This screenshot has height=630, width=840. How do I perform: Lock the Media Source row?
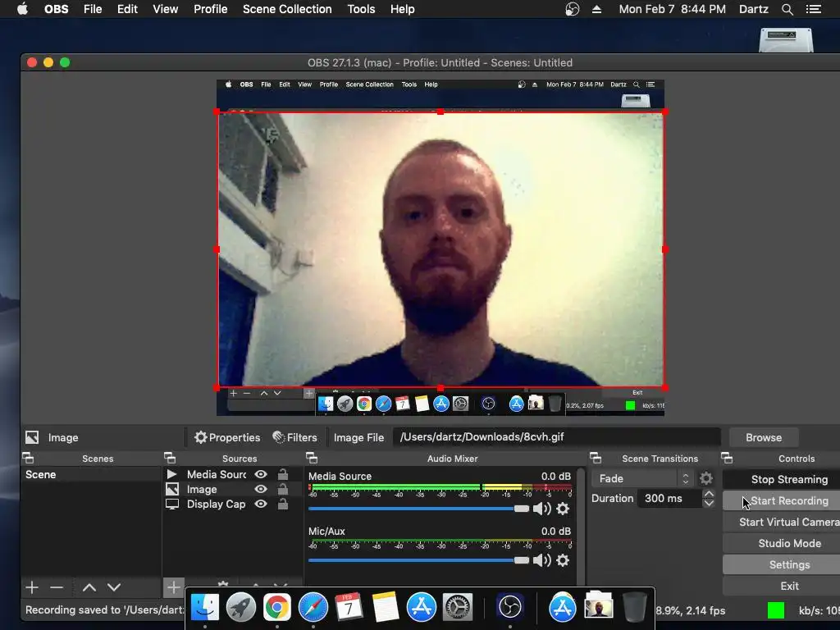(282, 474)
